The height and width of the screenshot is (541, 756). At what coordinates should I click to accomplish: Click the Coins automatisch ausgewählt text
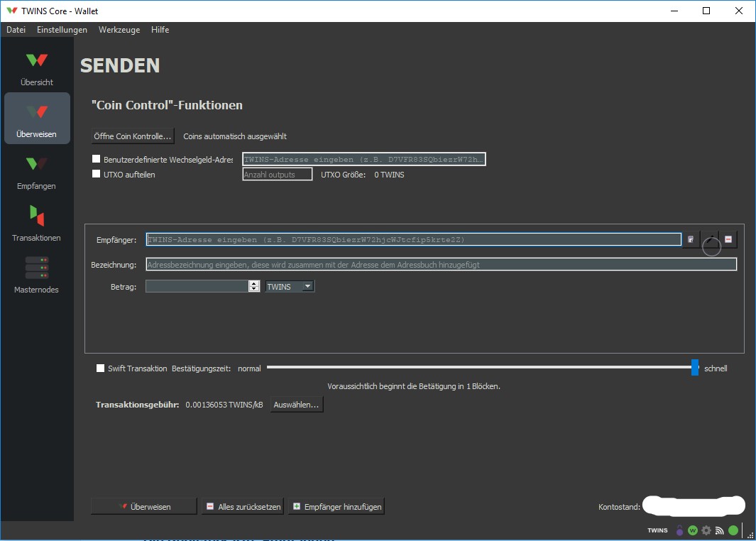point(235,136)
